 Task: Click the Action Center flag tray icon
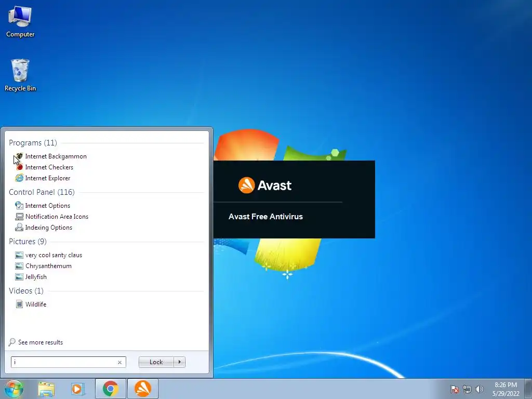pos(454,389)
